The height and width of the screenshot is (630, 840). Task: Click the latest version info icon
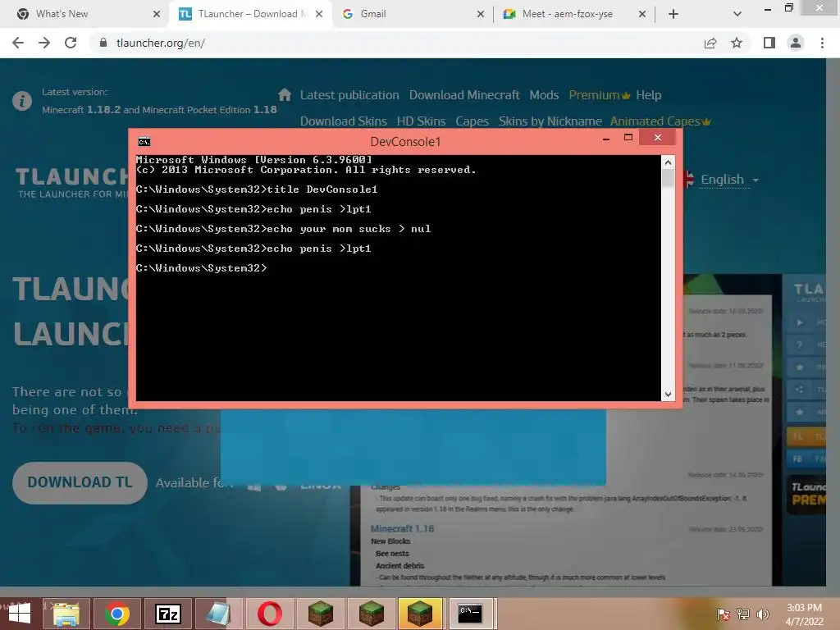pyautogui.click(x=22, y=101)
